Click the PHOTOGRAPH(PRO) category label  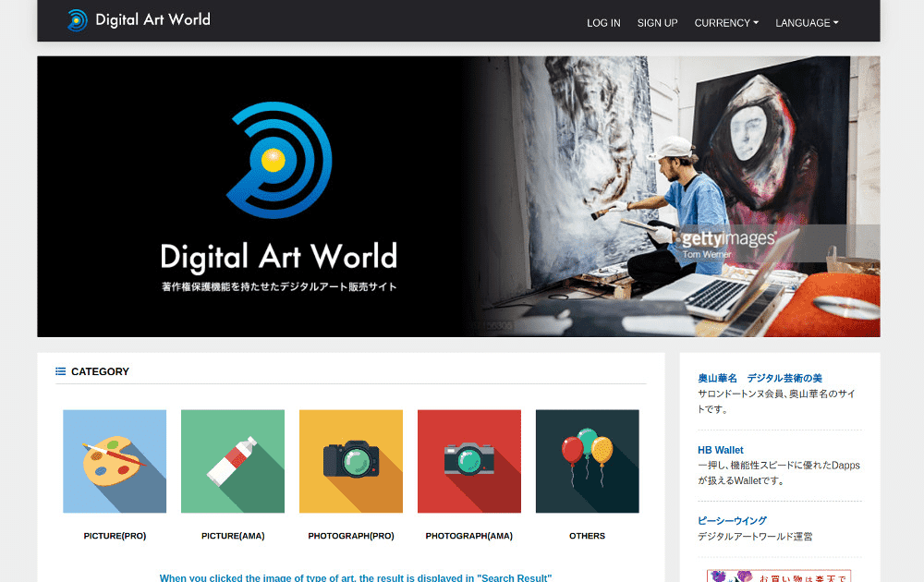pyautogui.click(x=350, y=535)
